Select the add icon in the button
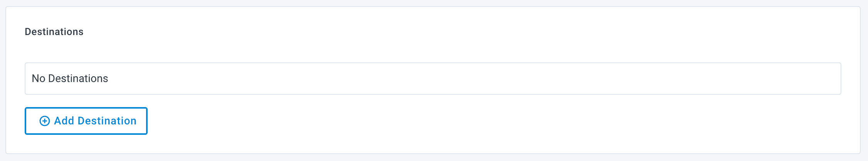This screenshot has height=161, width=868. (45, 121)
